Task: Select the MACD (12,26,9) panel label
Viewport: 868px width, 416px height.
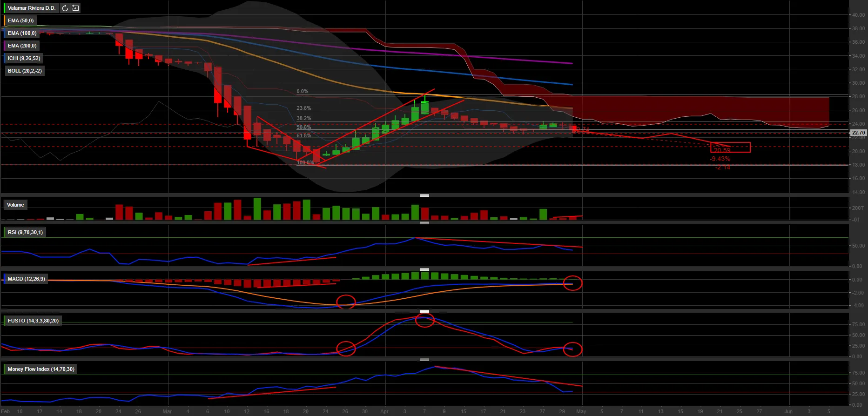Action: coord(26,279)
